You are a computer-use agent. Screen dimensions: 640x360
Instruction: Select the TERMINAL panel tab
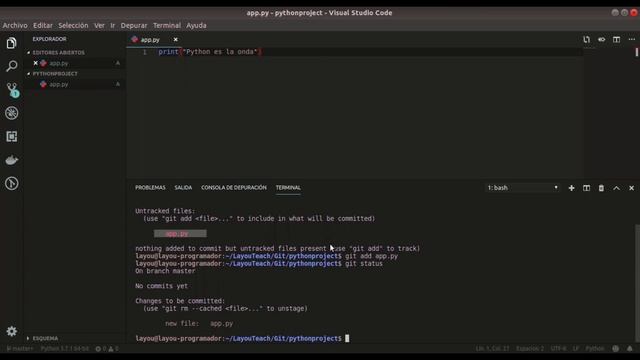288,188
